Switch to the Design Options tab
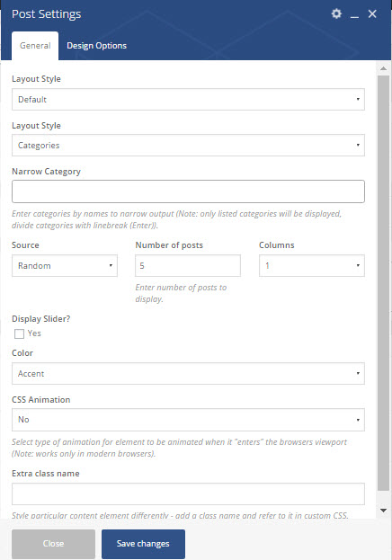 coord(96,46)
